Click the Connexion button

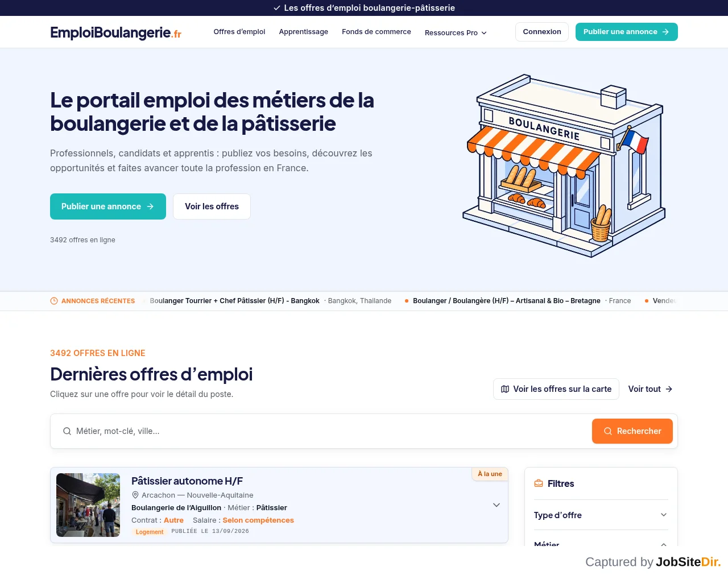(x=542, y=32)
